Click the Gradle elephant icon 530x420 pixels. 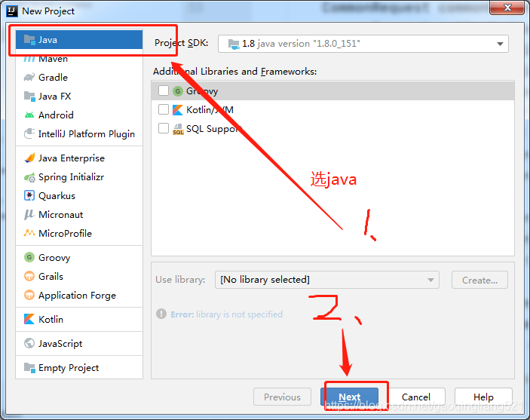[29, 78]
